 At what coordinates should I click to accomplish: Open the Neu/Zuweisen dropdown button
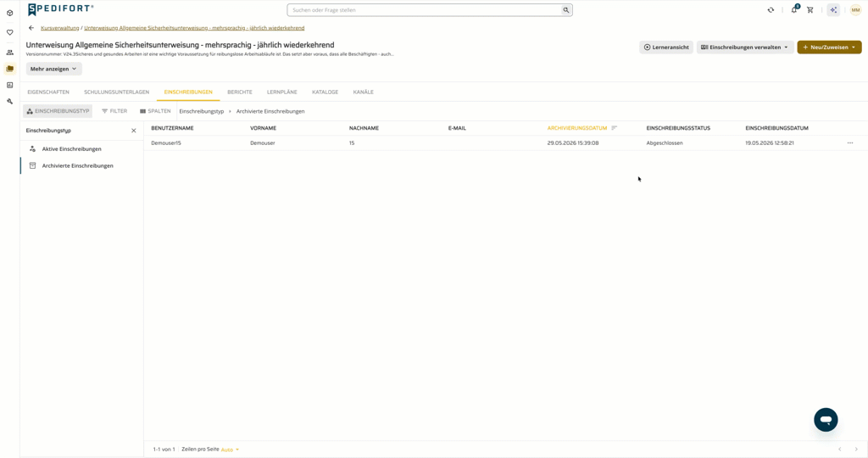pos(829,47)
